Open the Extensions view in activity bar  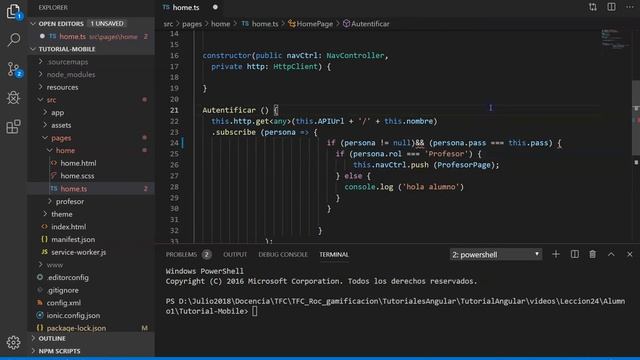(x=13, y=127)
